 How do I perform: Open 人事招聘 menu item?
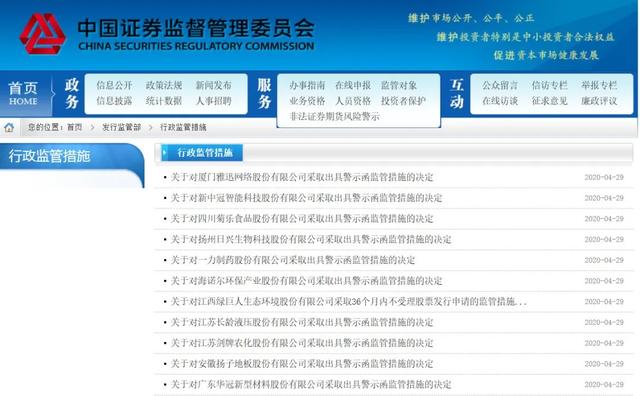pos(213,101)
